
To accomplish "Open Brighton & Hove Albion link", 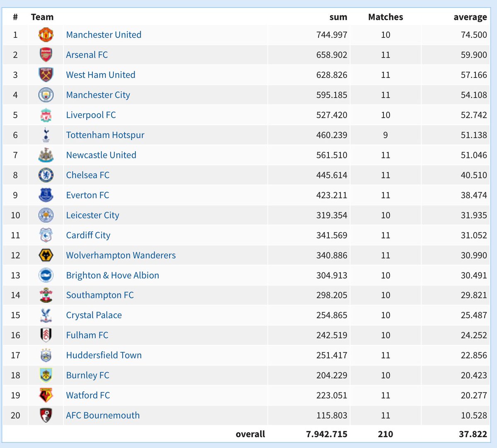I will click(x=112, y=275).
